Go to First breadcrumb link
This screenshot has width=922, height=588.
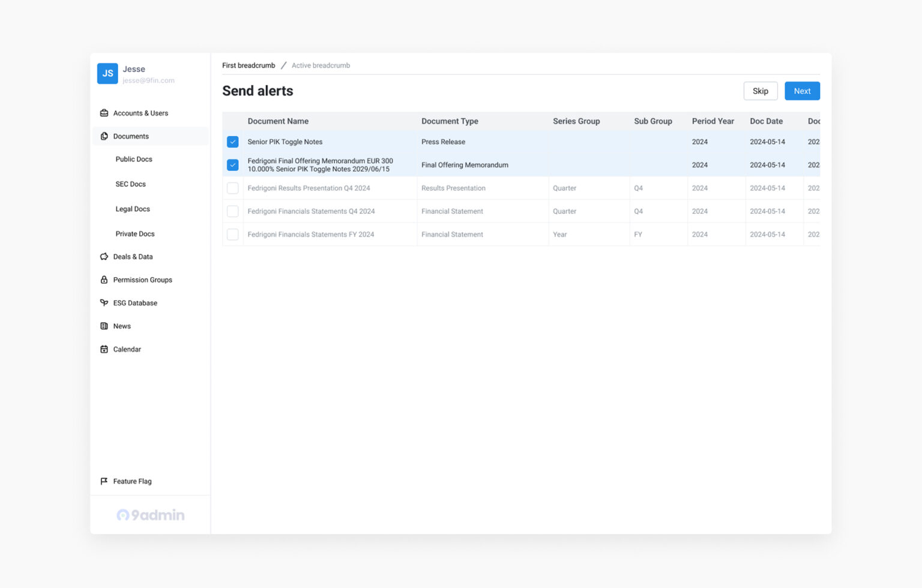(x=249, y=65)
